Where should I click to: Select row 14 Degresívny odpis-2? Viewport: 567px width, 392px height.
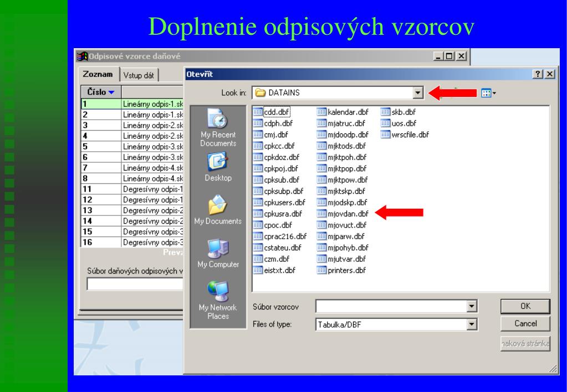point(132,221)
